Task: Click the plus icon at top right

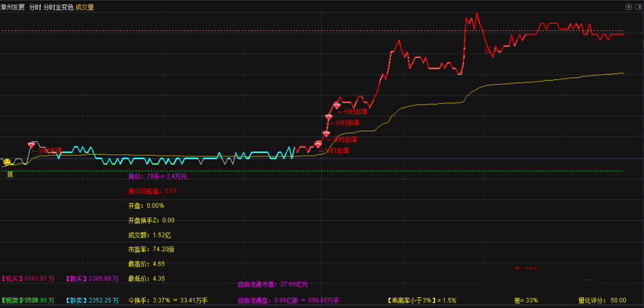Action: [x=628, y=7]
